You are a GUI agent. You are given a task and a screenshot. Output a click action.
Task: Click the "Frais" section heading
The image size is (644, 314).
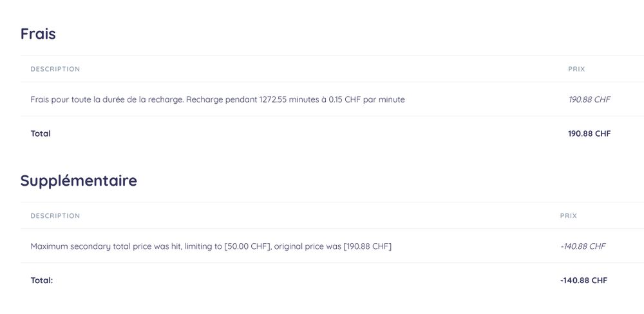click(38, 34)
